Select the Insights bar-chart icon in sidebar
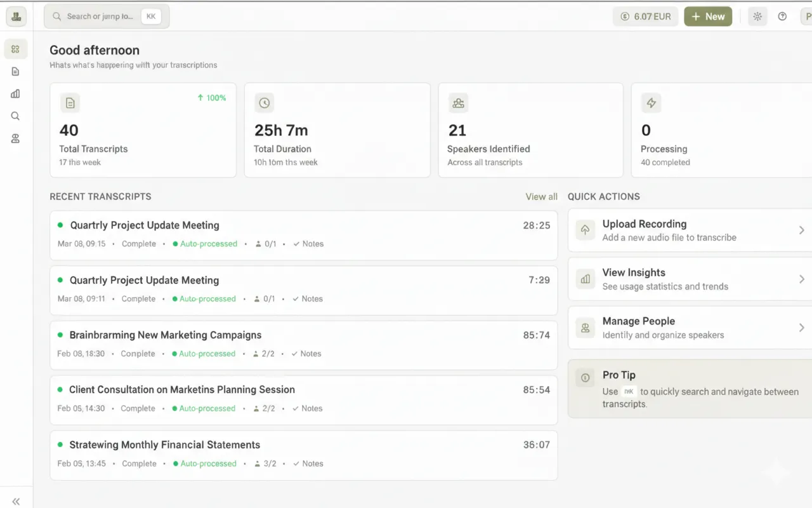Screen dimensions: 812x508 [x=16, y=93]
